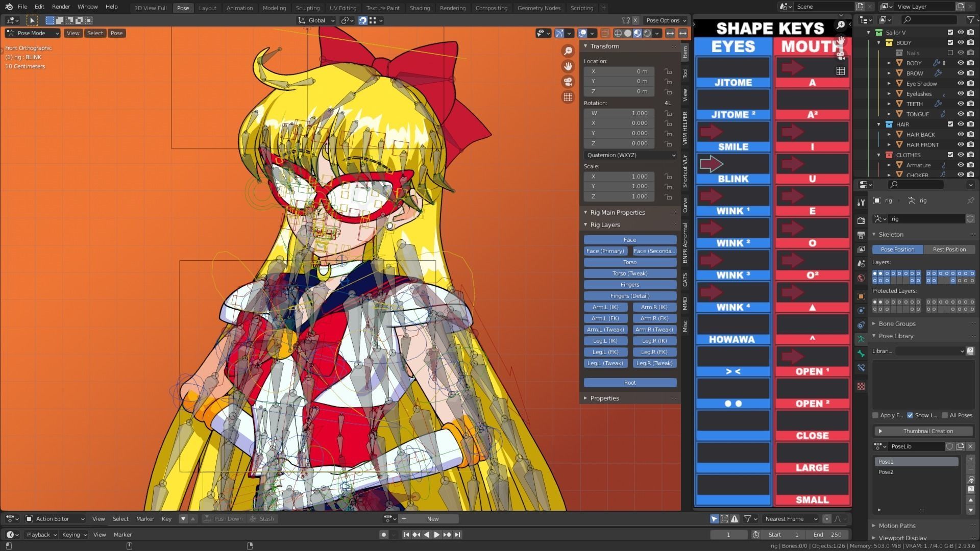Uncheck the HAIR collection checkbox

(950, 124)
